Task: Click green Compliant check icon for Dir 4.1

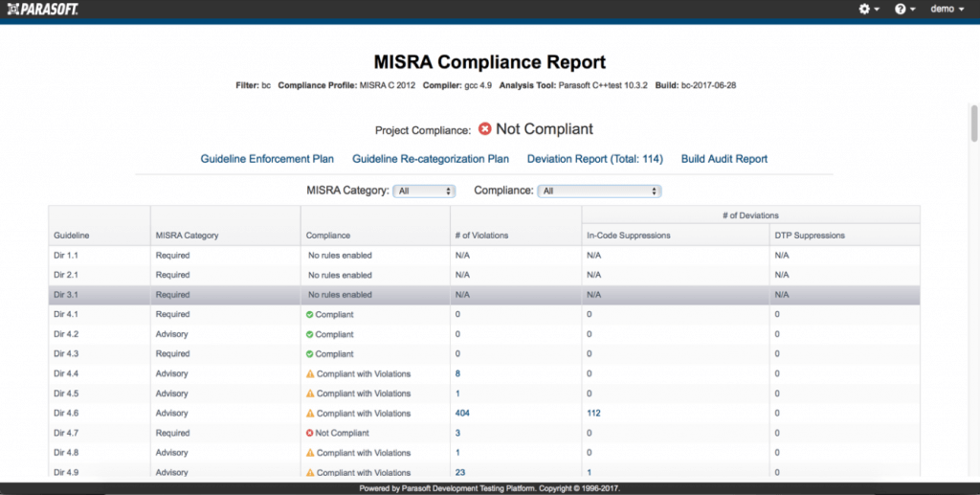Action: (310, 315)
